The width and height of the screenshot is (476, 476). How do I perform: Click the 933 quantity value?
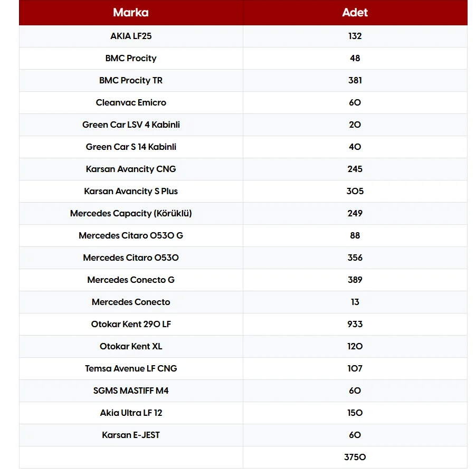(355, 324)
